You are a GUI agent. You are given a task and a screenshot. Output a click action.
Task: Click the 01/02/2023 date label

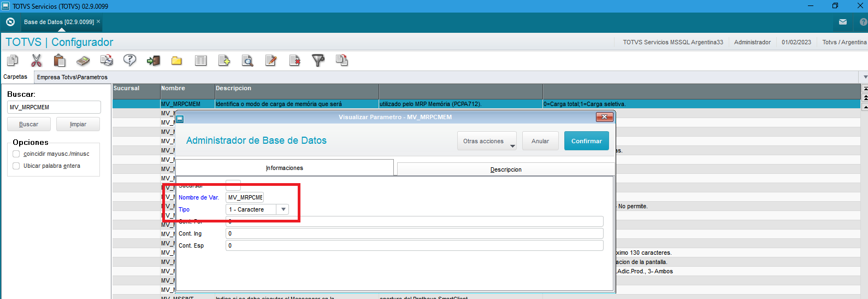(x=796, y=42)
